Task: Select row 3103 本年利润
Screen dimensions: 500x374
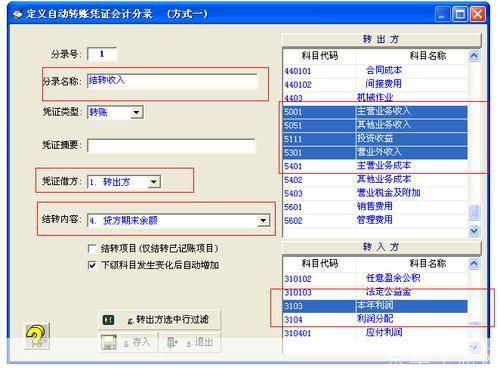Action: click(375, 306)
